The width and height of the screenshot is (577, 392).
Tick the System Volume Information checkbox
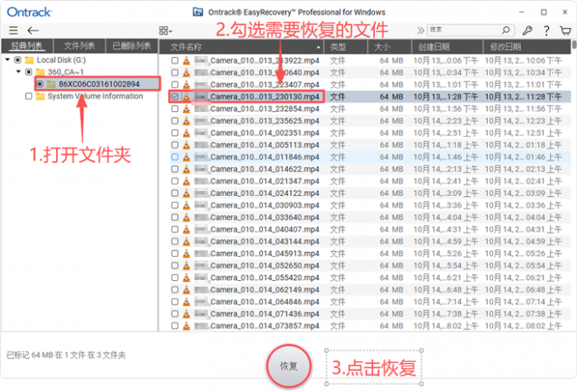tap(29, 97)
